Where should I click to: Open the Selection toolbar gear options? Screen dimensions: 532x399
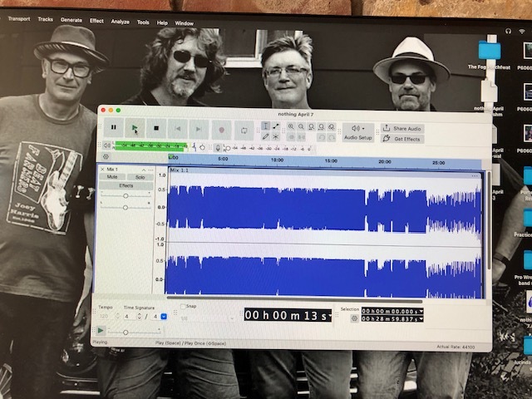355,318
